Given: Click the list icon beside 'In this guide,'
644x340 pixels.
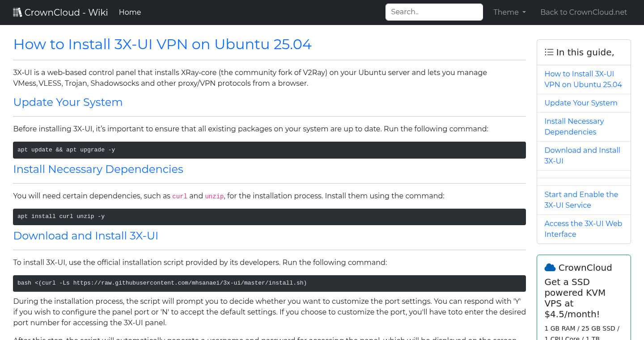Looking at the screenshot, I should pos(549,52).
